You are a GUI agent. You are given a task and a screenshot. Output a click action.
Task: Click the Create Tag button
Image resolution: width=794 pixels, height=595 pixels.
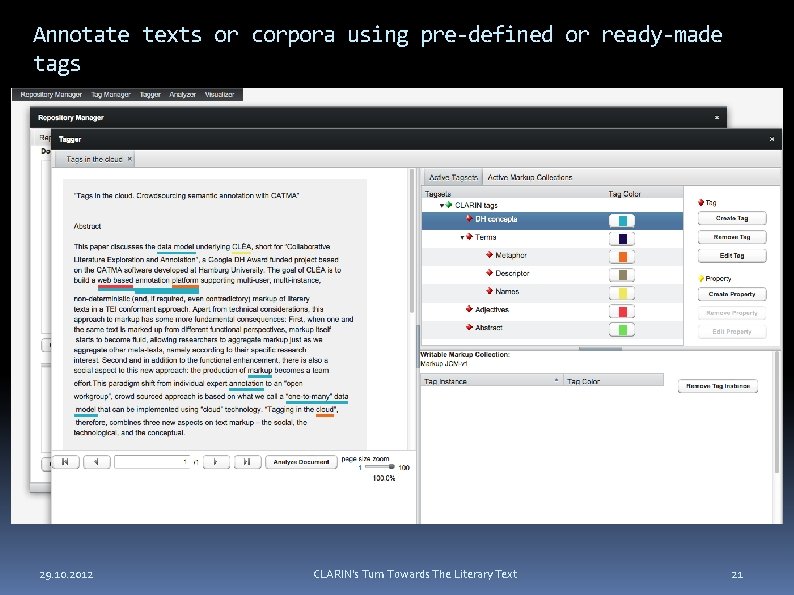coord(732,218)
